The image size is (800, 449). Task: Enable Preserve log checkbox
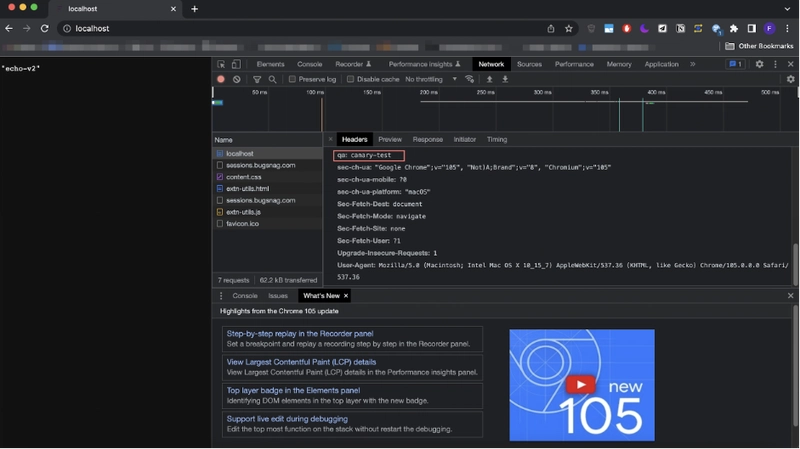click(x=292, y=79)
